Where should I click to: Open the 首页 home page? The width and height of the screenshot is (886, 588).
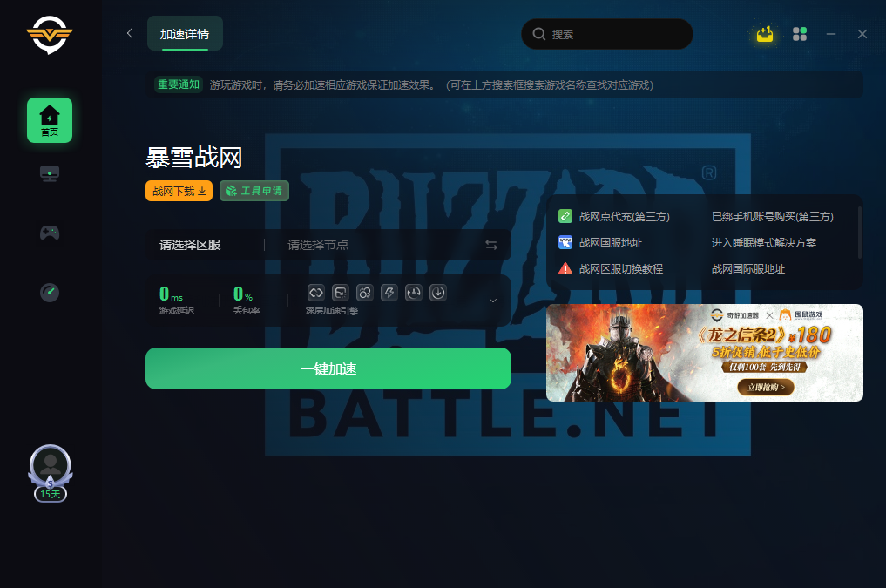coord(50,120)
